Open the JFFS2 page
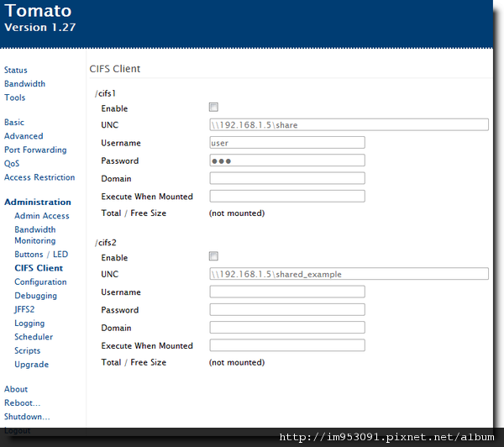The width and height of the screenshot is (504, 447). point(24,309)
